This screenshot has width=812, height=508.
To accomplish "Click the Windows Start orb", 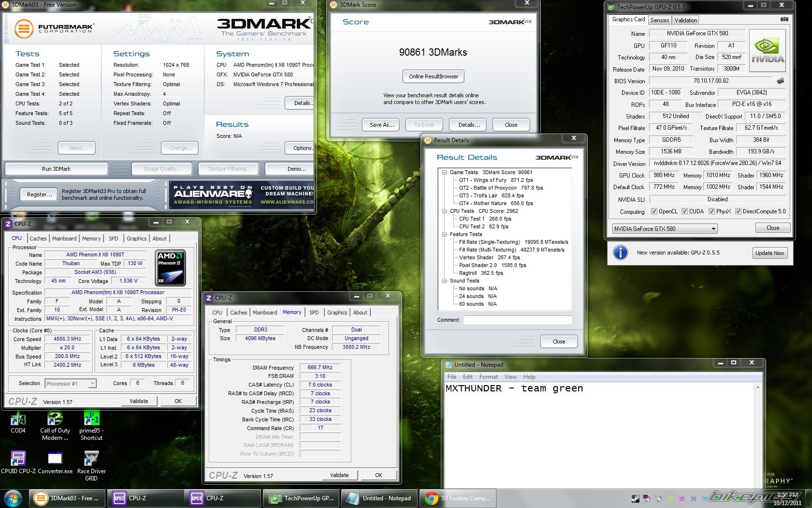I will coord(13,498).
